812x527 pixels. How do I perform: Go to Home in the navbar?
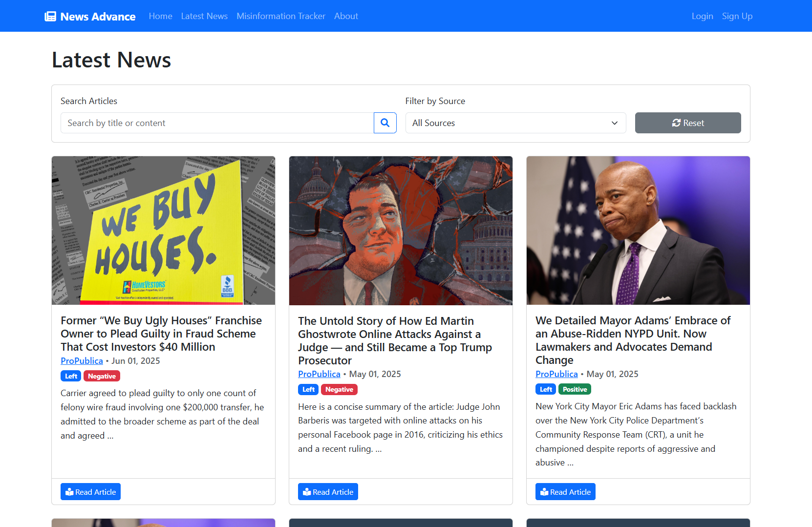click(x=161, y=16)
